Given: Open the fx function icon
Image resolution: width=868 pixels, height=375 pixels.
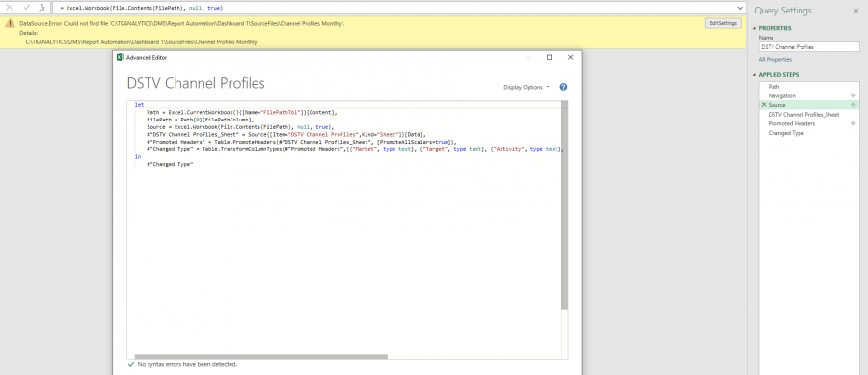Looking at the screenshot, I should click(42, 8).
